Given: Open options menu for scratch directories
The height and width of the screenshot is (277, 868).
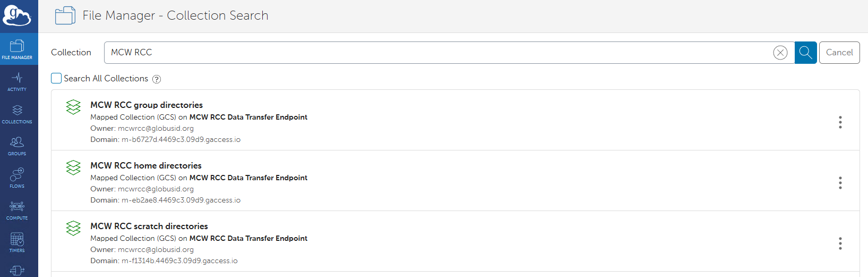Looking at the screenshot, I should (840, 244).
